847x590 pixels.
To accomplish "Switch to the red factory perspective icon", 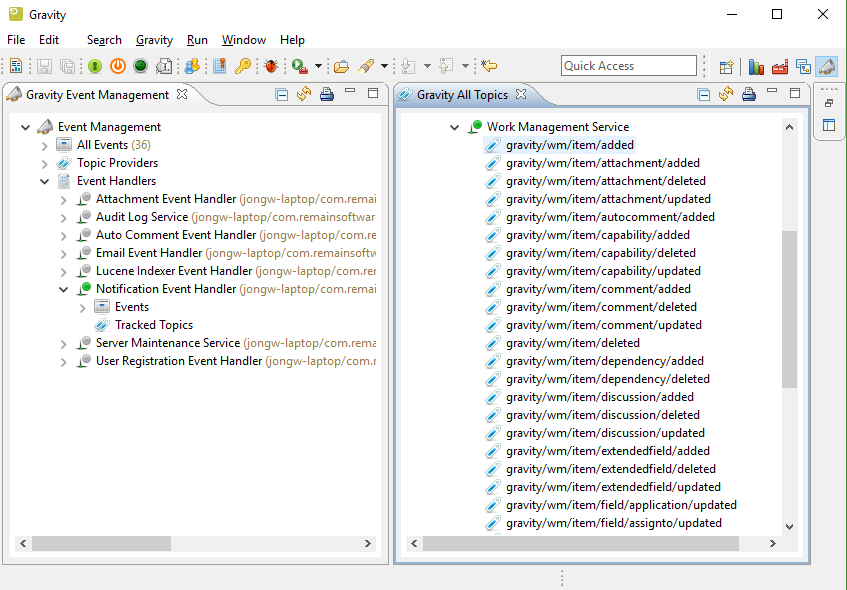I will [779, 67].
